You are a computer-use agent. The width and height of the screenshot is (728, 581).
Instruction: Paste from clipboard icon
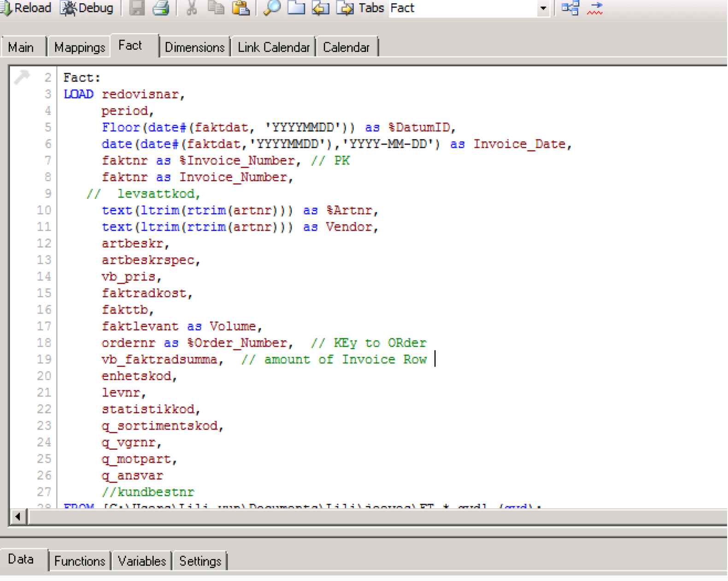(241, 8)
